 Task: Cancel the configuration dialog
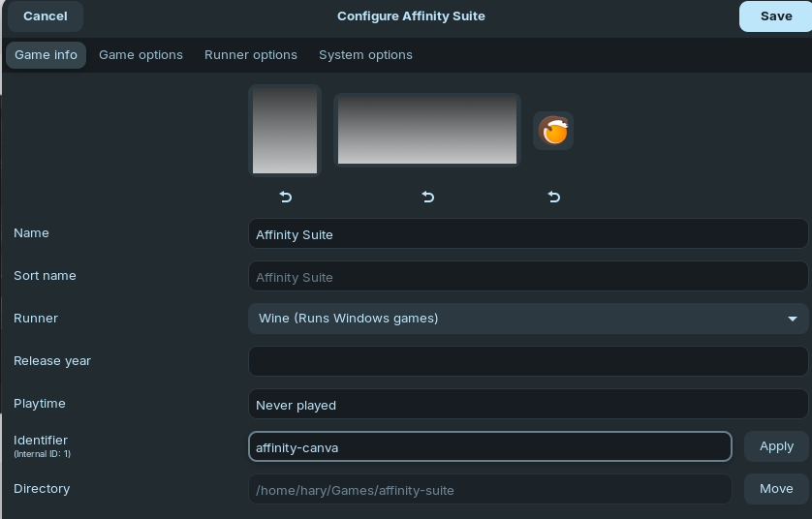[46, 16]
